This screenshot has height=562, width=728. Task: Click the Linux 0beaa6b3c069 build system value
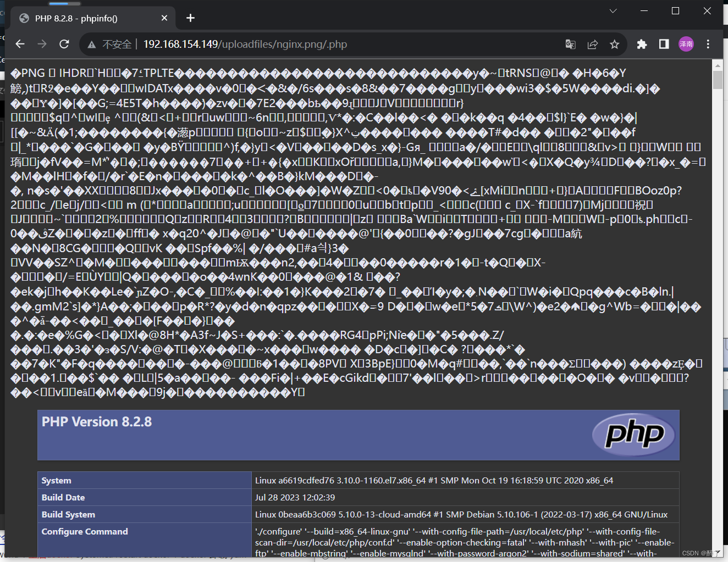pyautogui.click(x=461, y=514)
